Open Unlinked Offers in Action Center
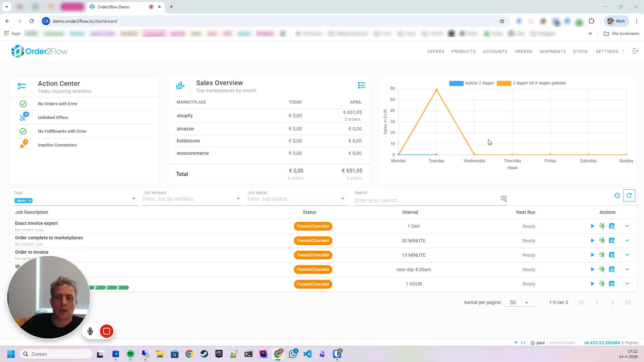Screen dimensions: 644x362 point(53,118)
